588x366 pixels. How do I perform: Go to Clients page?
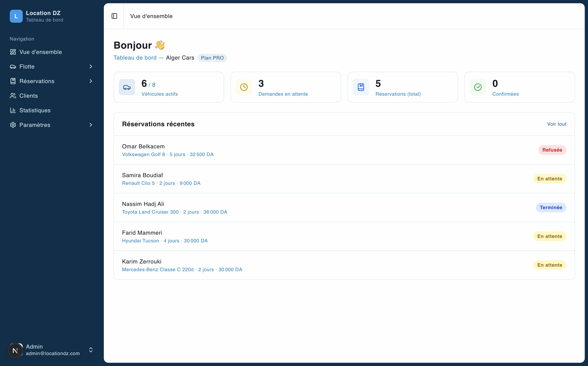(52, 96)
